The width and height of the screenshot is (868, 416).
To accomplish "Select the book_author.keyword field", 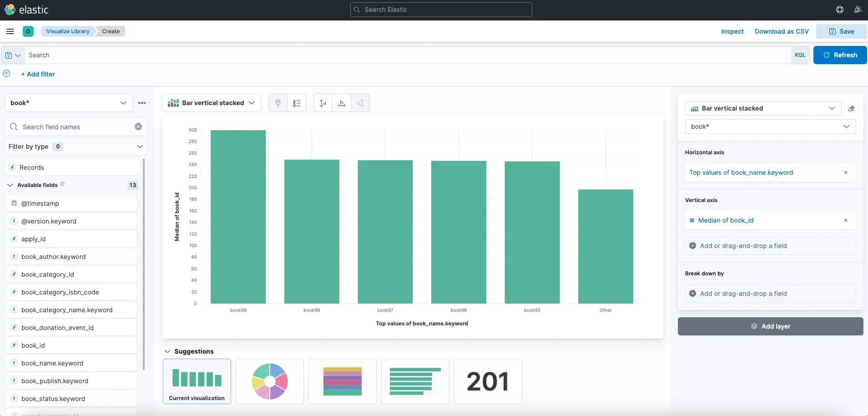I will pos(71,257).
